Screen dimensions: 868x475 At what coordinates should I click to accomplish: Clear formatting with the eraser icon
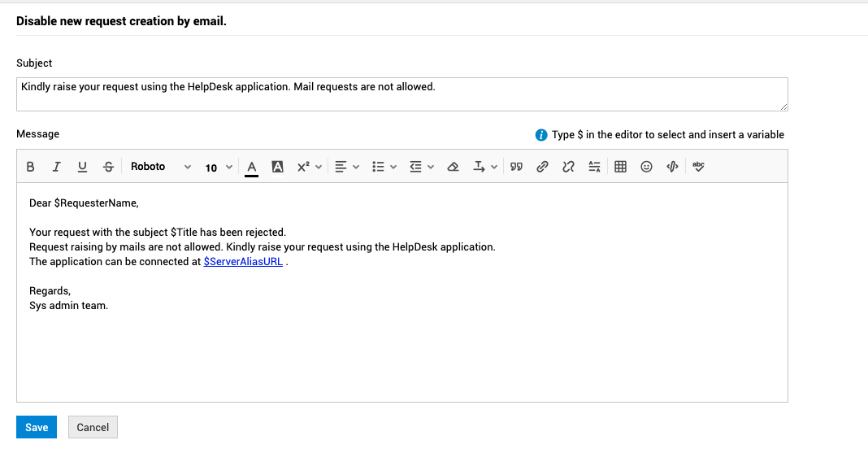point(453,167)
